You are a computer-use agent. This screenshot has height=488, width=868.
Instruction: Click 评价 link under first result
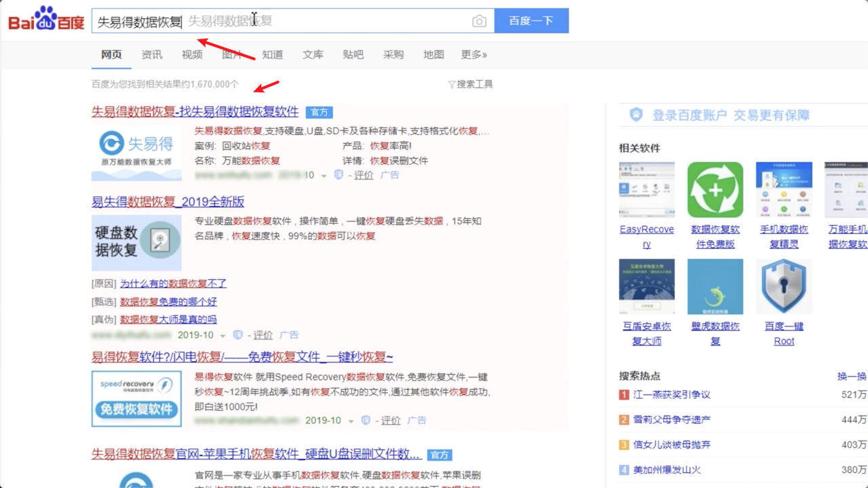tap(363, 175)
